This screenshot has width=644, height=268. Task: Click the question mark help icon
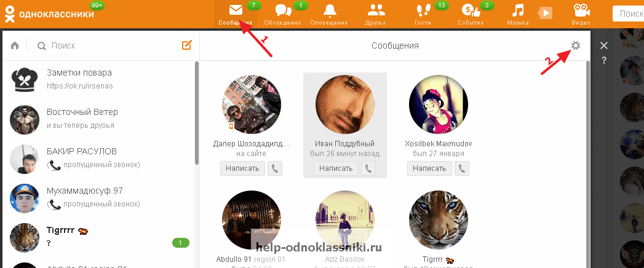tap(604, 61)
